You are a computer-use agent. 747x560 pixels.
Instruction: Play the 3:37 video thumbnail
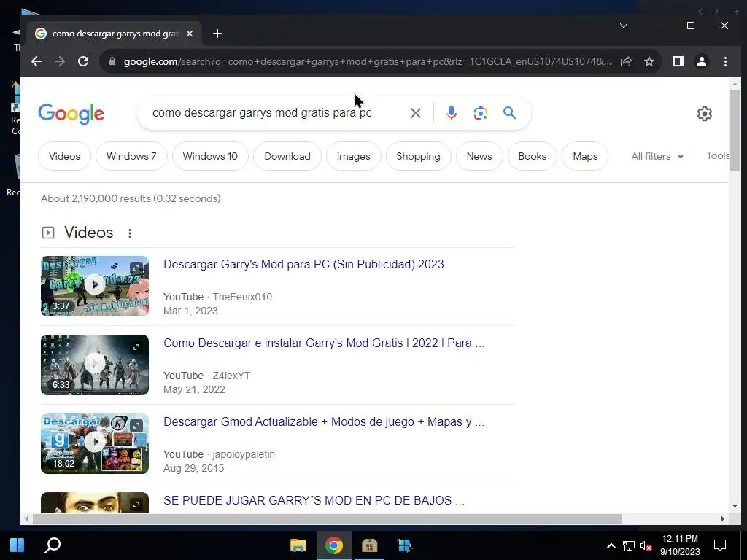[x=95, y=286]
